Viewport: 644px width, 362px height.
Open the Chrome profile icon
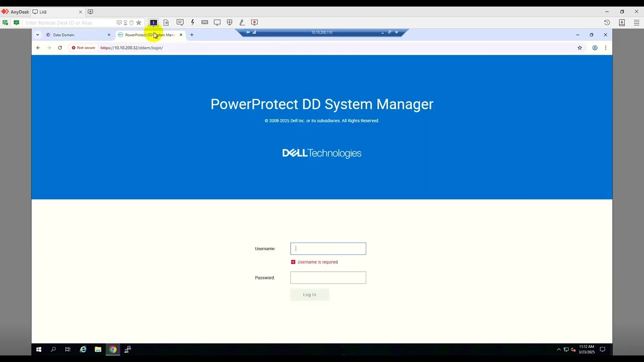[x=595, y=48]
